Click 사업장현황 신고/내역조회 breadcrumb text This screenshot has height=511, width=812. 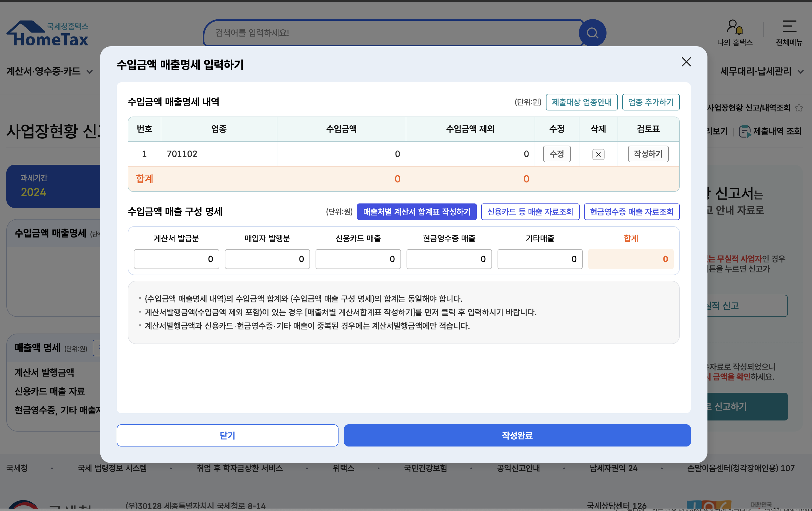tap(749, 108)
